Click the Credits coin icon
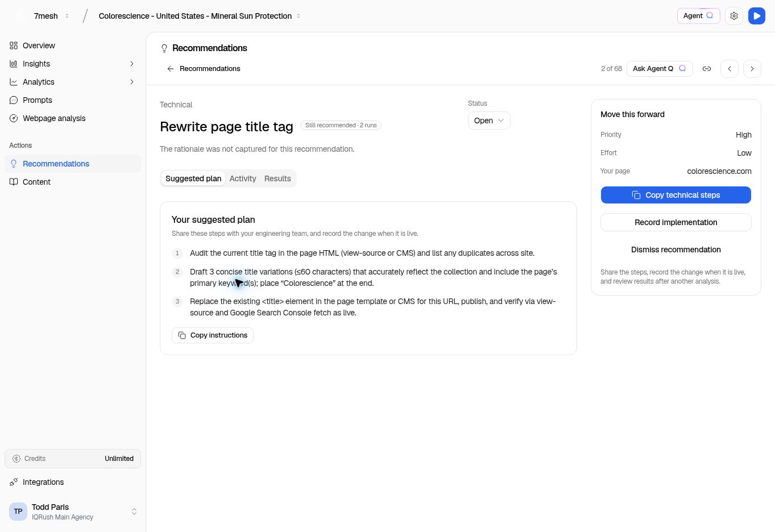This screenshot has height=532, width=775. tap(16, 459)
